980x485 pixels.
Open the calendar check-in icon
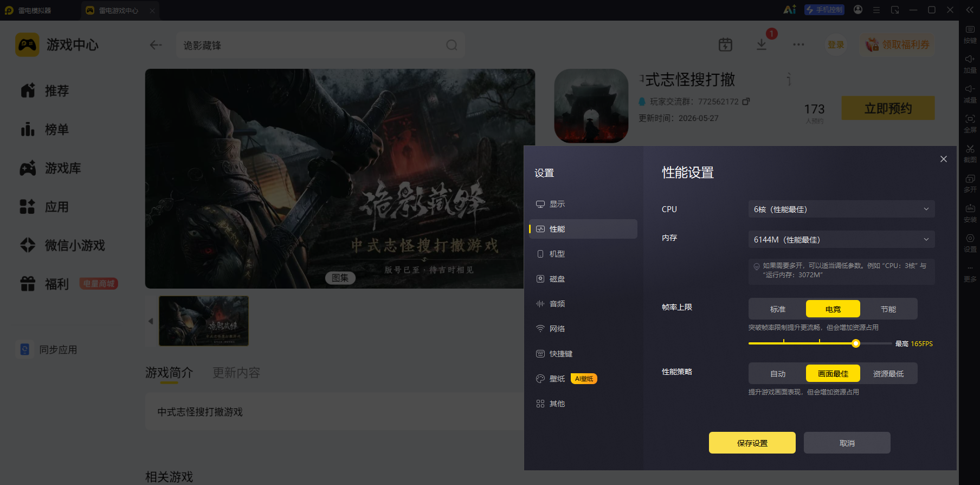(725, 44)
